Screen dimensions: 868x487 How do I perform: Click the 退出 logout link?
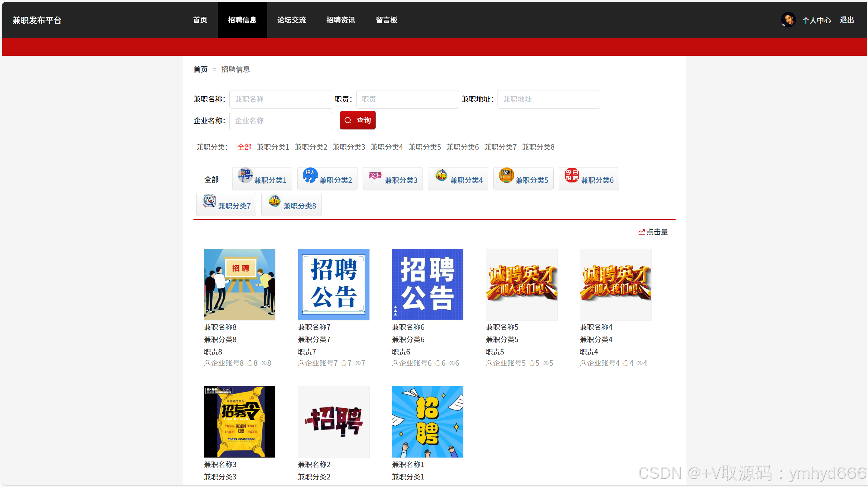click(x=847, y=20)
